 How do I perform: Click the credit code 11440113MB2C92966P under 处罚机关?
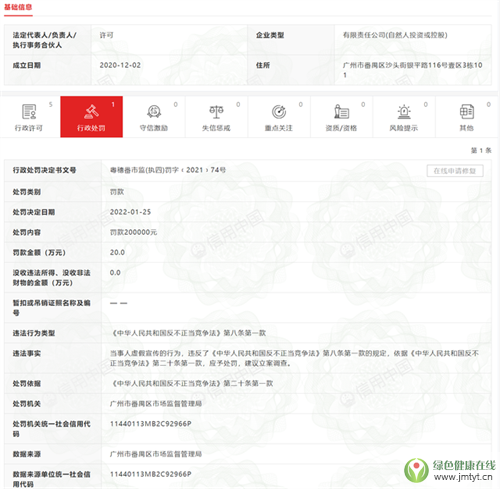tap(151, 424)
